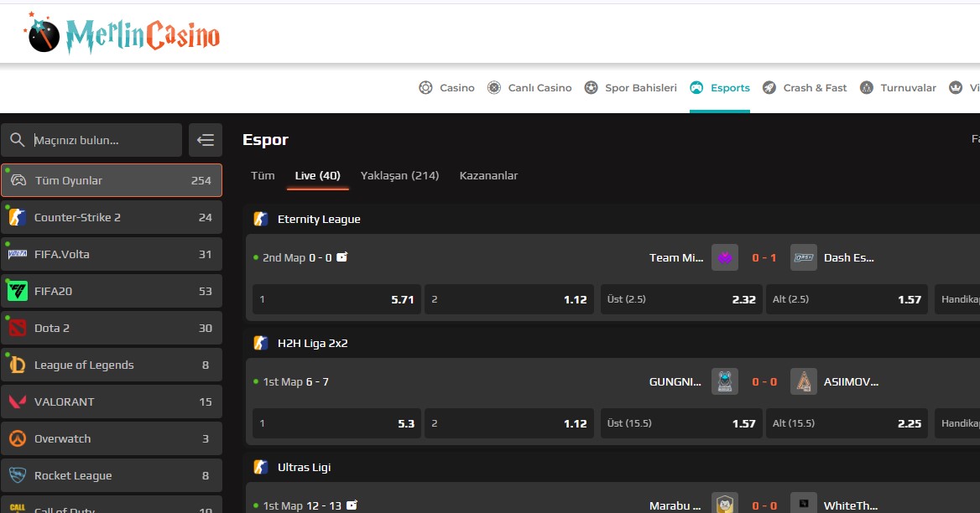This screenshot has height=513, width=980.
Task: Select the Alt (15.5) odds 2.25
Action: (x=847, y=424)
